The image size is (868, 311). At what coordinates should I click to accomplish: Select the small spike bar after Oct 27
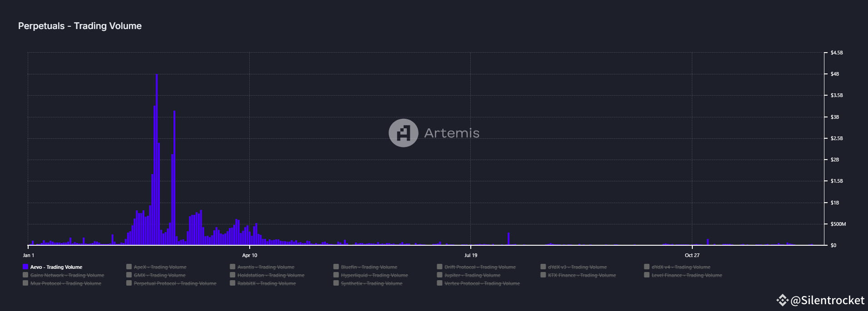click(708, 242)
